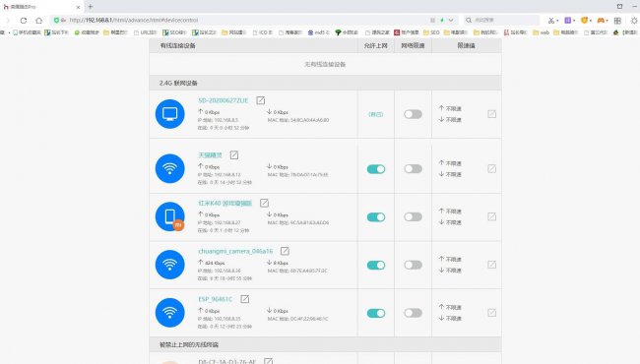Disable internet access for 天猫精灵
The image size is (640, 364).
[x=376, y=169]
